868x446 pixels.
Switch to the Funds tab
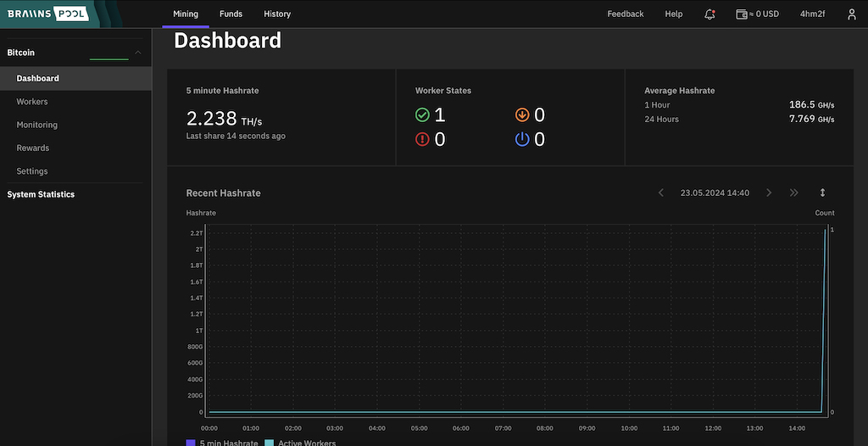pyautogui.click(x=231, y=14)
